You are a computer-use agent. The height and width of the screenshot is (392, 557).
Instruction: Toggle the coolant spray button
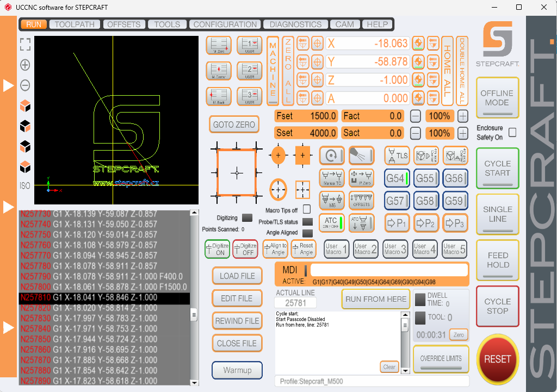click(x=362, y=155)
